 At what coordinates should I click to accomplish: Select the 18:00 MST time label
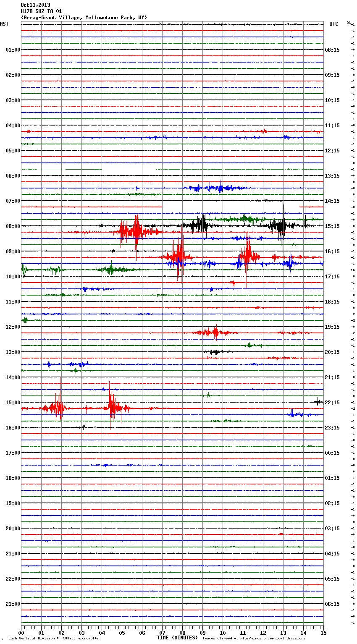[13, 478]
